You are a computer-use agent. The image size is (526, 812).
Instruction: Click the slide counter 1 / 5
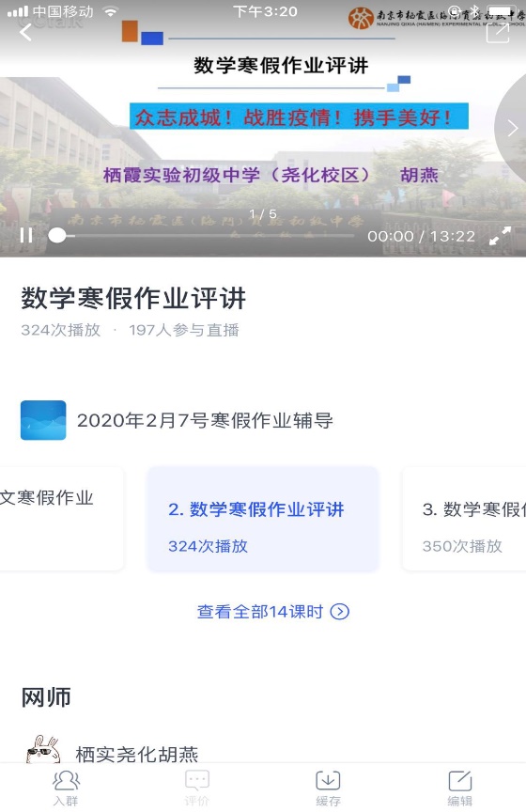click(263, 214)
